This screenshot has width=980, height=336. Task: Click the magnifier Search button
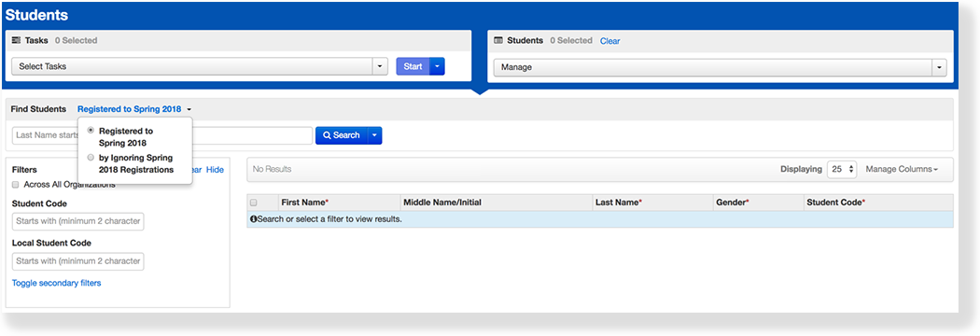(342, 135)
